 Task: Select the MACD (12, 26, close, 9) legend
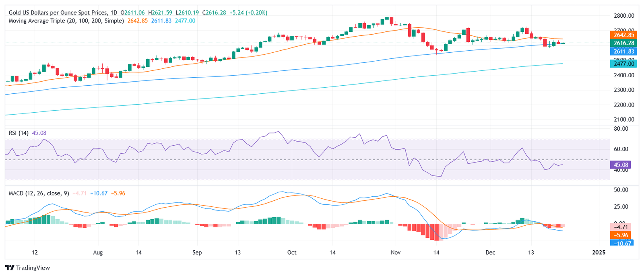pyautogui.click(x=39, y=193)
